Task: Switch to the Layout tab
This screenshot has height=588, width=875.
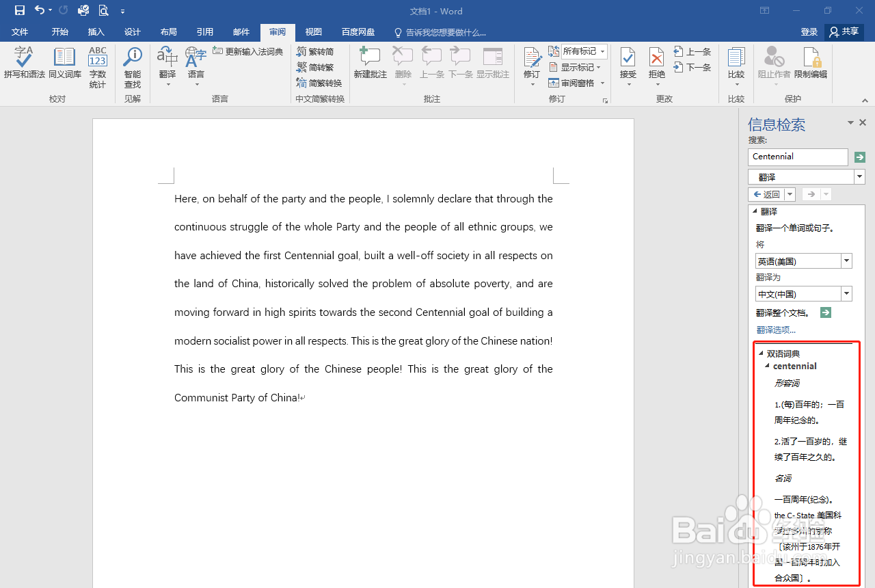Action: [x=169, y=32]
